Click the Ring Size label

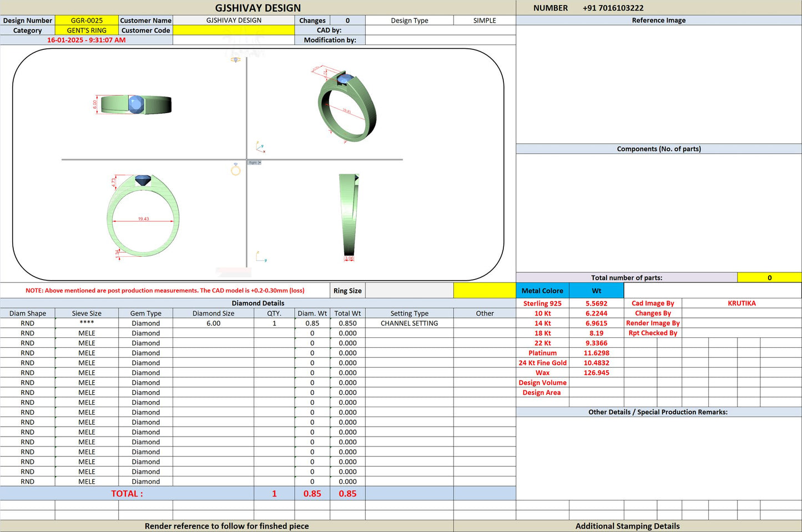(347, 291)
